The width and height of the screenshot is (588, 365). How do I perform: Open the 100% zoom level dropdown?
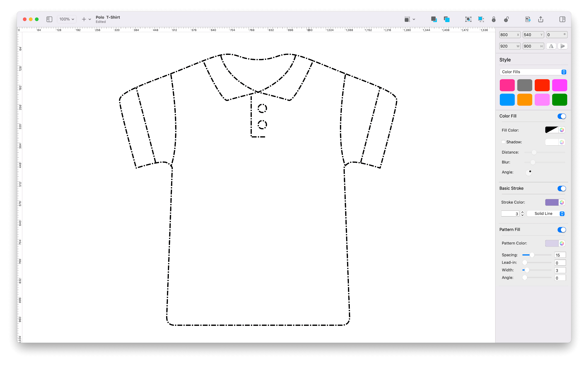click(67, 19)
